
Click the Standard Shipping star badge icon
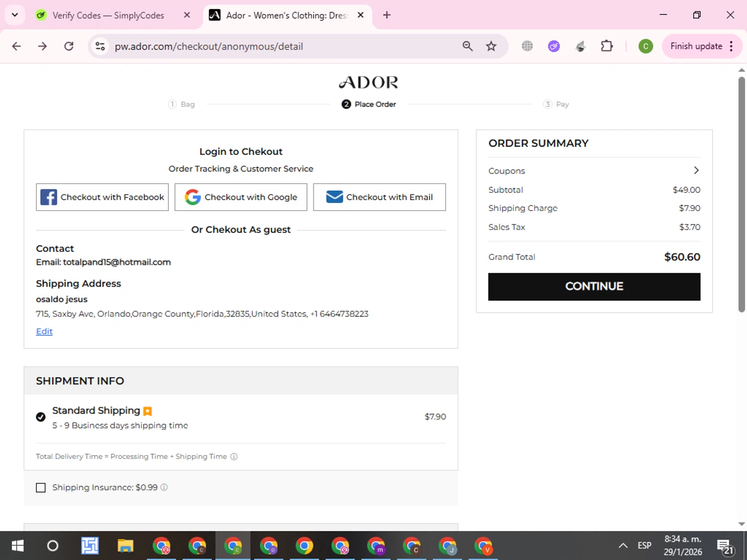[147, 411]
